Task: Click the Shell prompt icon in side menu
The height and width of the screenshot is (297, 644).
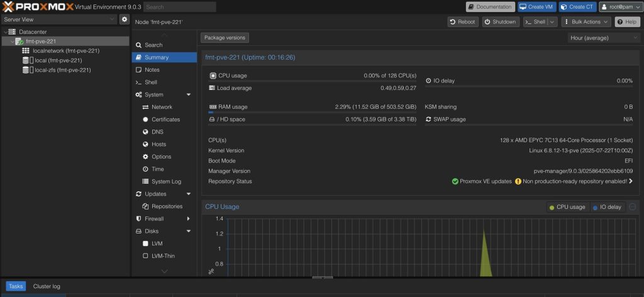Action: click(x=139, y=82)
